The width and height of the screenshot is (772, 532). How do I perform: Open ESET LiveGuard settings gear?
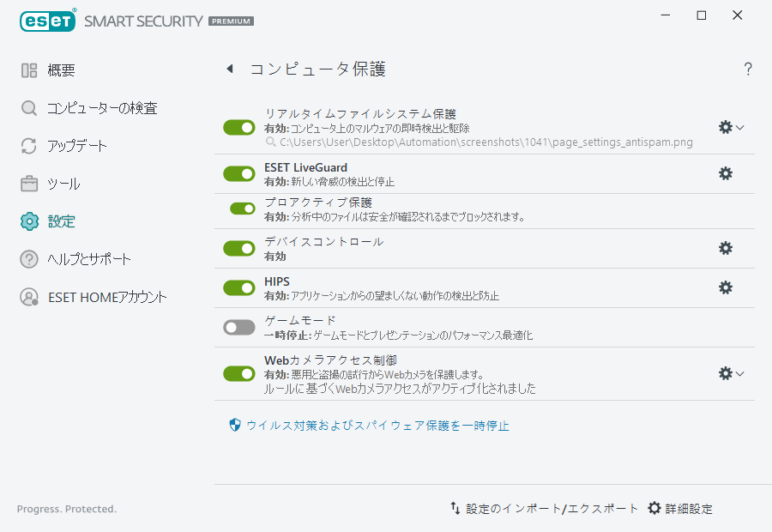[726, 173]
